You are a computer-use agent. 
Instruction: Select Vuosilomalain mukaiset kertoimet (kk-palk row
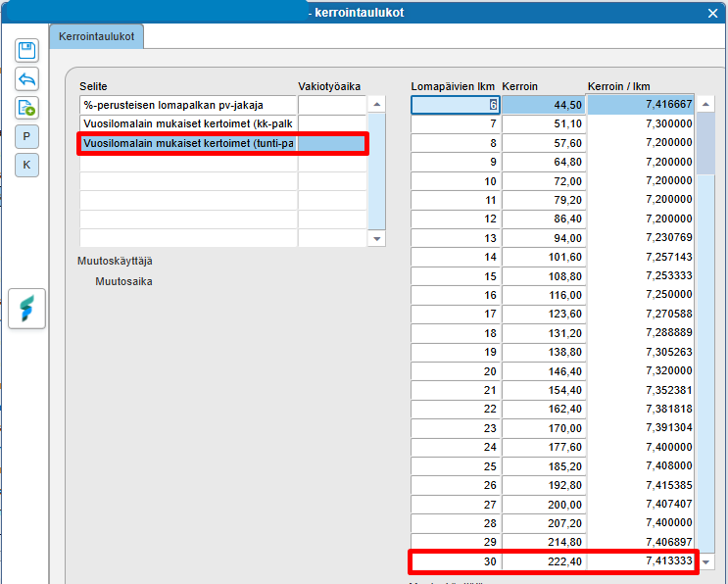pos(187,124)
